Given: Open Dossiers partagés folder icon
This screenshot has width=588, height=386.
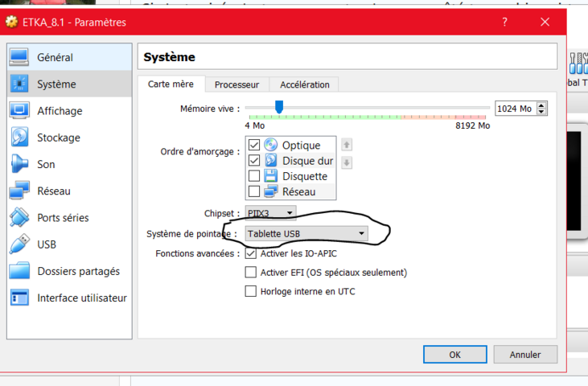Looking at the screenshot, I should [x=19, y=270].
